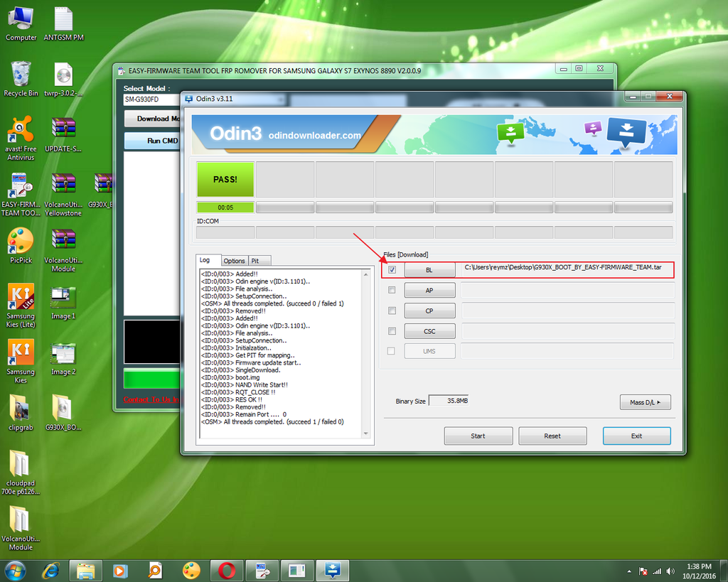Viewport: 728px width, 582px height.
Task: Open the PicPick desktop icon
Action: [x=21, y=243]
